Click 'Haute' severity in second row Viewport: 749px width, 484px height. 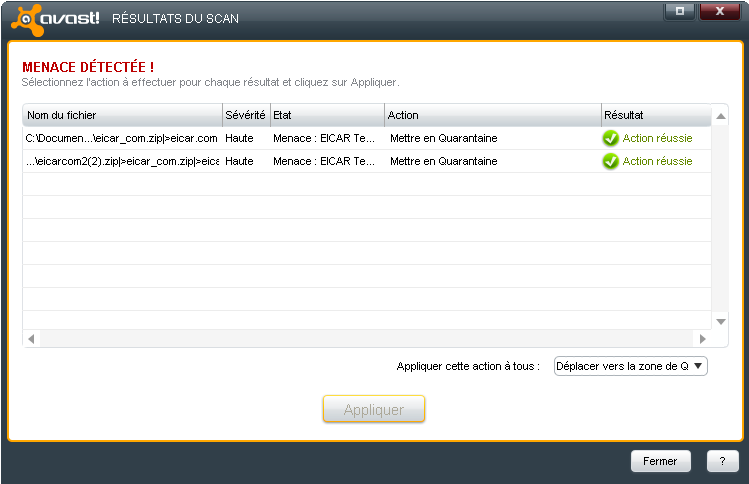click(239, 161)
